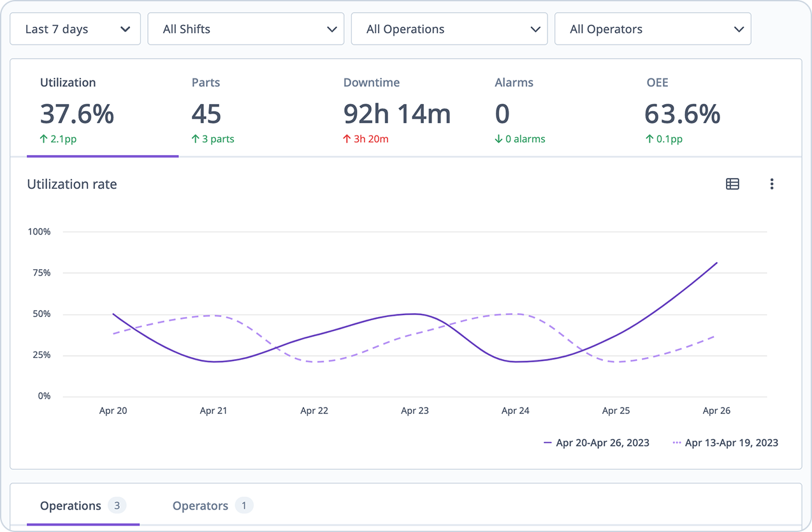Toggle the Apr 20-Apr 26, 2023 legend series
The image size is (812, 532).
point(596,443)
